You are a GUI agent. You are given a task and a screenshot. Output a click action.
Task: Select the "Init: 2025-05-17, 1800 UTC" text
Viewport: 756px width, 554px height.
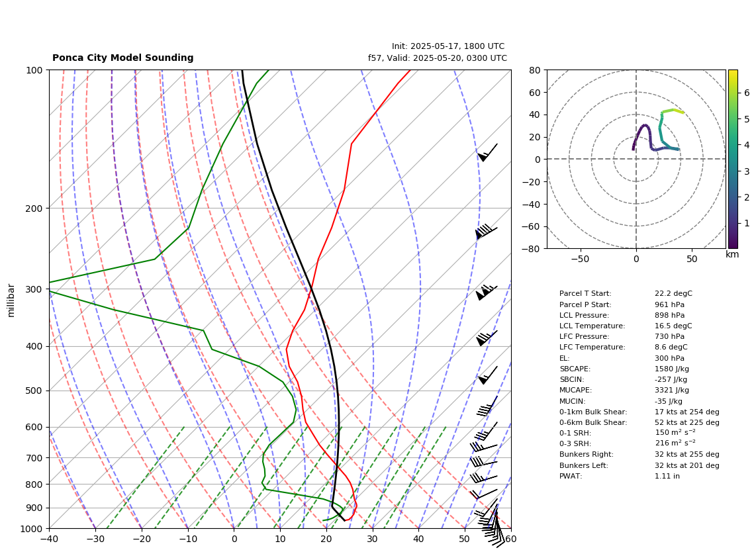tap(448, 46)
